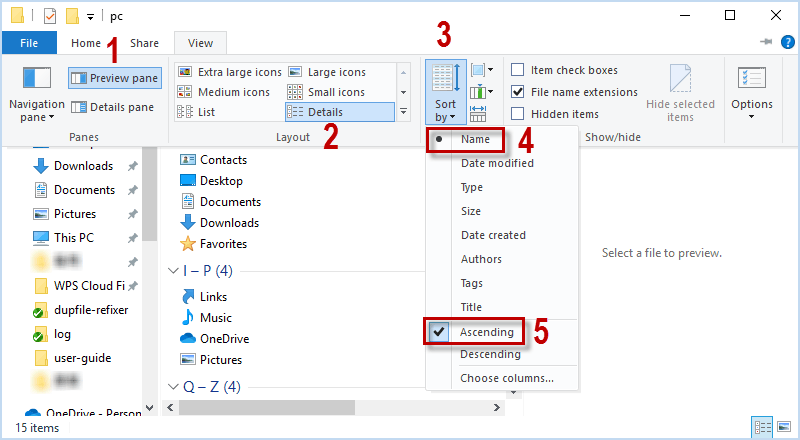The image size is (800, 440).
Task: Open Customize Quick Access Toolbar dropdown
Action: tap(90, 17)
